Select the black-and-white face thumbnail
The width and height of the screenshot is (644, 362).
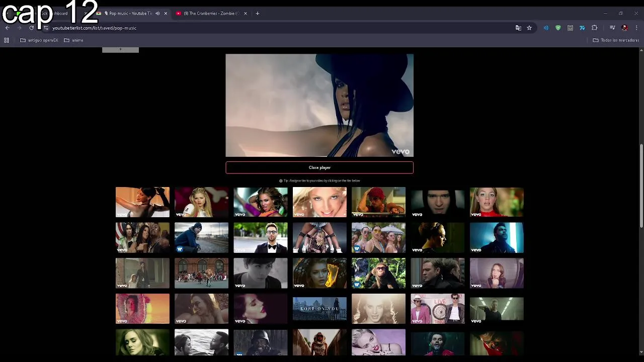[261, 273]
